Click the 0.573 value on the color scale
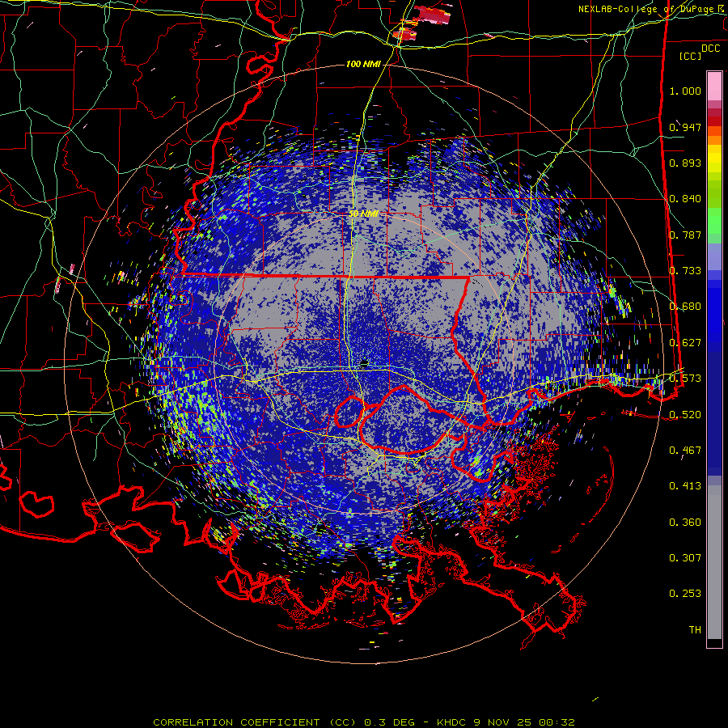 [x=685, y=379]
